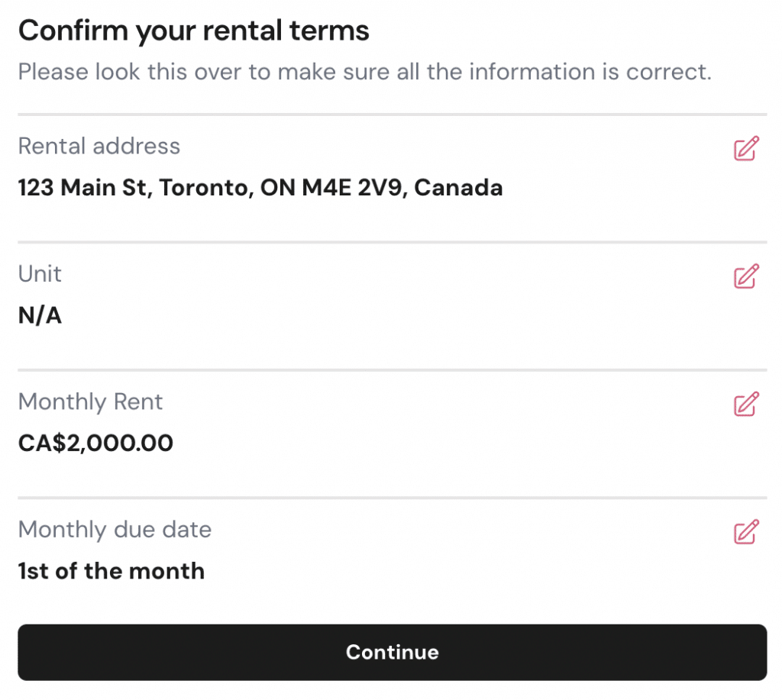Viewport: 782px width, 700px height.
Task: Click the CA$2,000.00 rent amount
Action: pos(95,443)
